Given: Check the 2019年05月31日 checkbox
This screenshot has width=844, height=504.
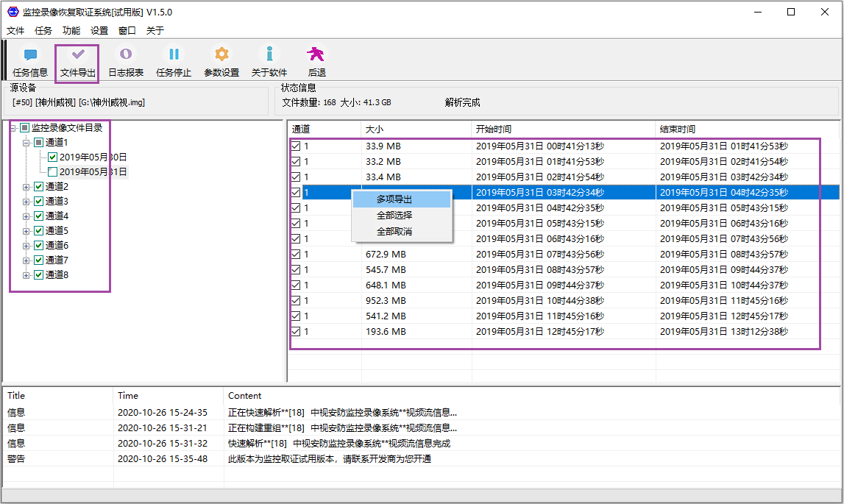Looking at the screenshot, I should [x=53, y=171].
